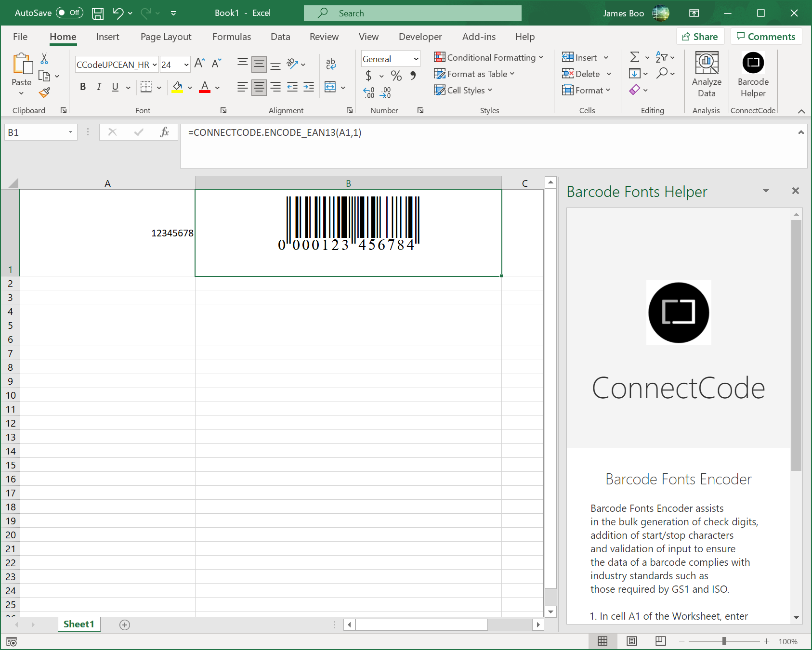Screen dimensions: 812x650
Task: Select the Format Painter brush
Action: point(44,92)
